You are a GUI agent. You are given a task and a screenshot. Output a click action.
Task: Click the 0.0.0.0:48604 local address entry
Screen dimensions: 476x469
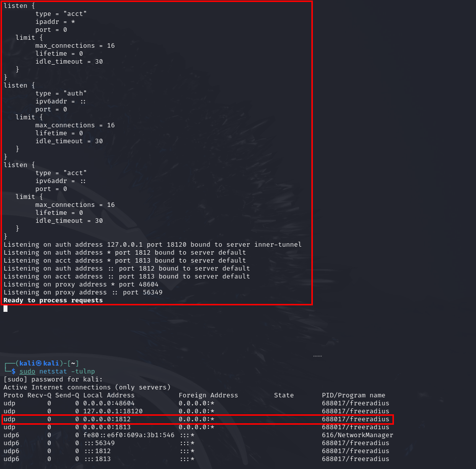108,403
